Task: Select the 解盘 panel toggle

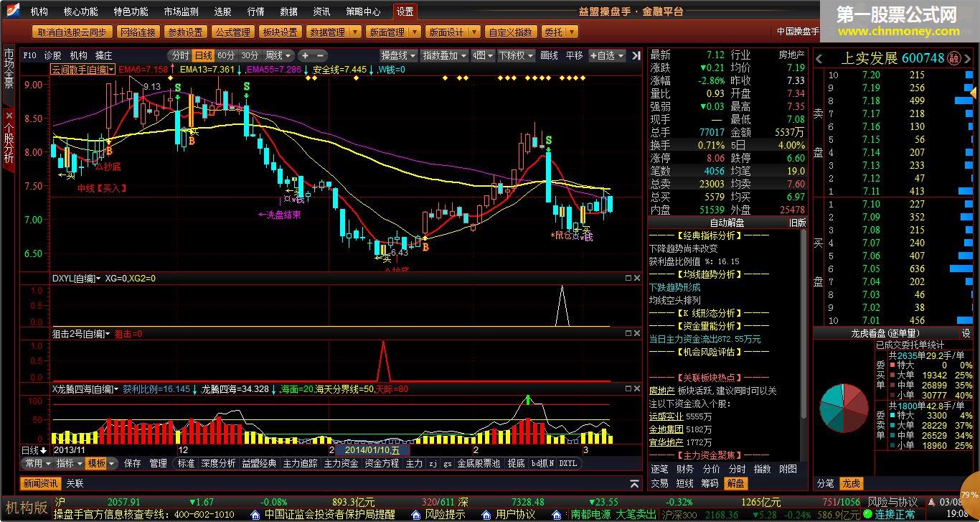Action: coord(737,484)
